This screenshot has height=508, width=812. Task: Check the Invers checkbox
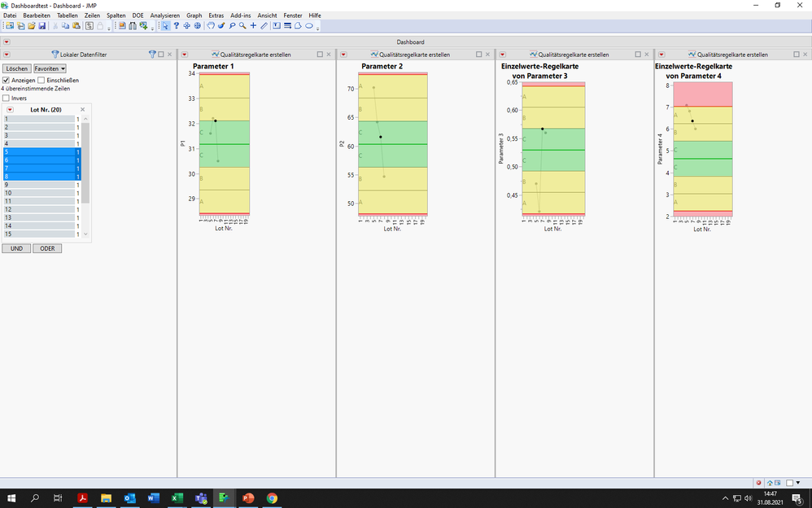7,98
